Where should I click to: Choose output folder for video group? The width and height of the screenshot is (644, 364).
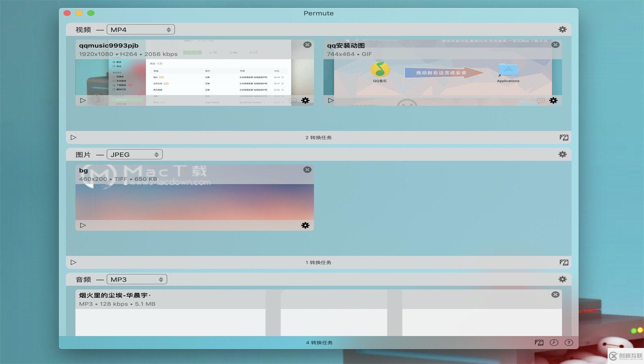[x=564, y=137]
